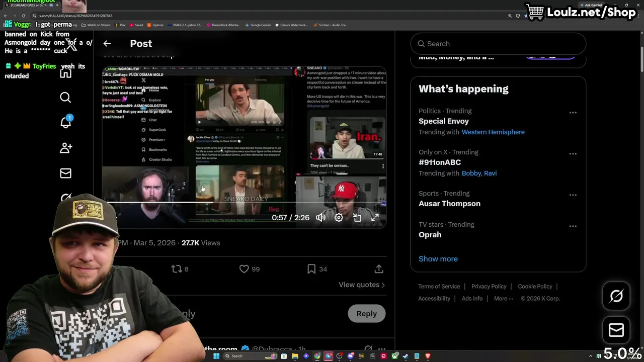Open #911onABC trending topic
This screenshot has width=644, height=362.
[x=440, y=162]
